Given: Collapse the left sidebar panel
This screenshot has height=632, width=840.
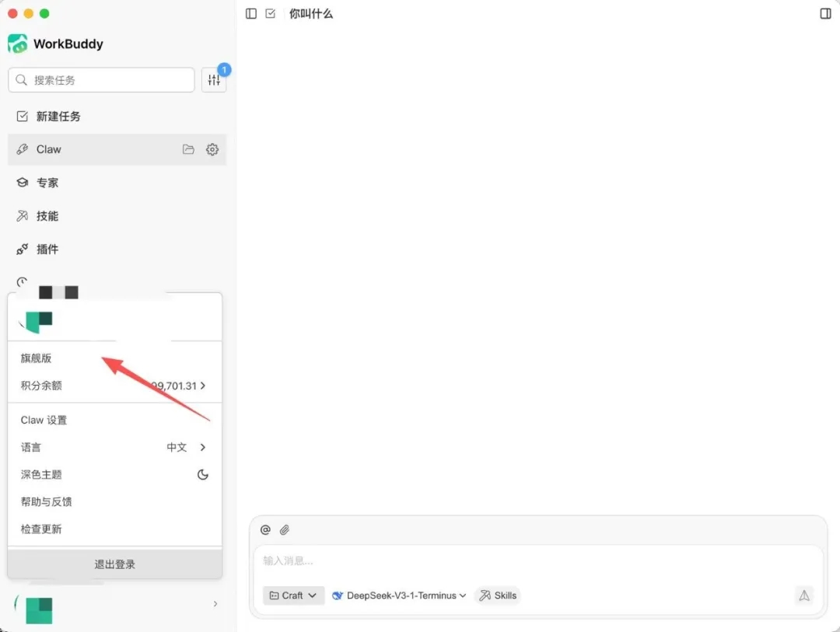Looking at the screenshot, I should [250, 13].
